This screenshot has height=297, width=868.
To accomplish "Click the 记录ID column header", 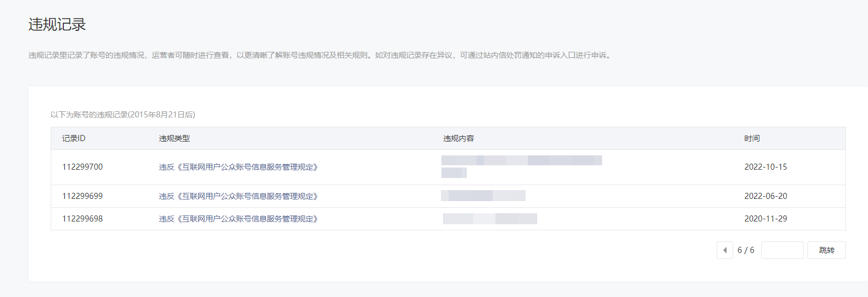I will (74, 138).
